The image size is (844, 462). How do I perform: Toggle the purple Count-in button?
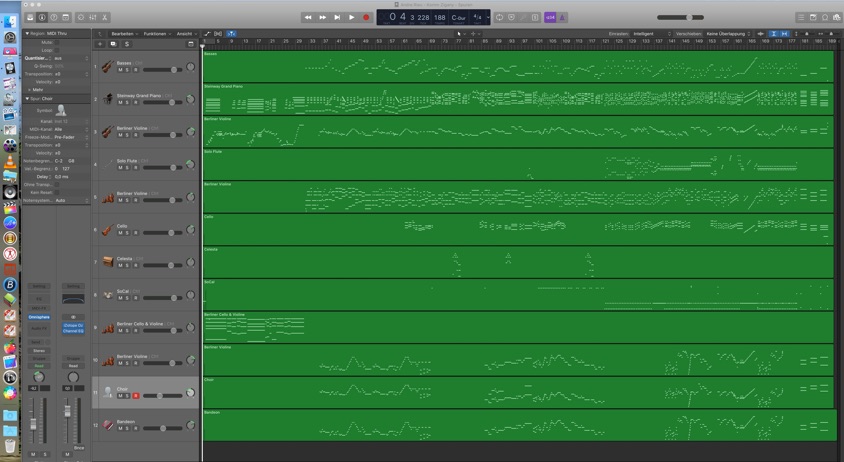click(x=550, y=17)
